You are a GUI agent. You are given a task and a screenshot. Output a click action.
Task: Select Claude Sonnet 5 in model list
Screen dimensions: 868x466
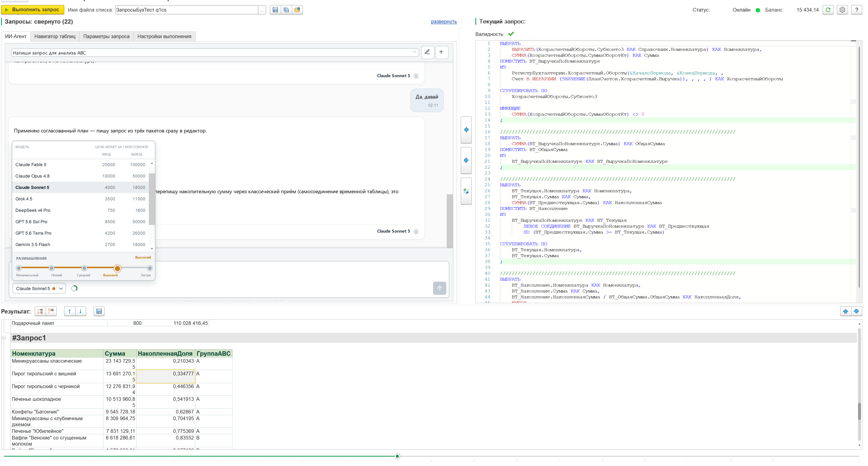click(81, 188)
